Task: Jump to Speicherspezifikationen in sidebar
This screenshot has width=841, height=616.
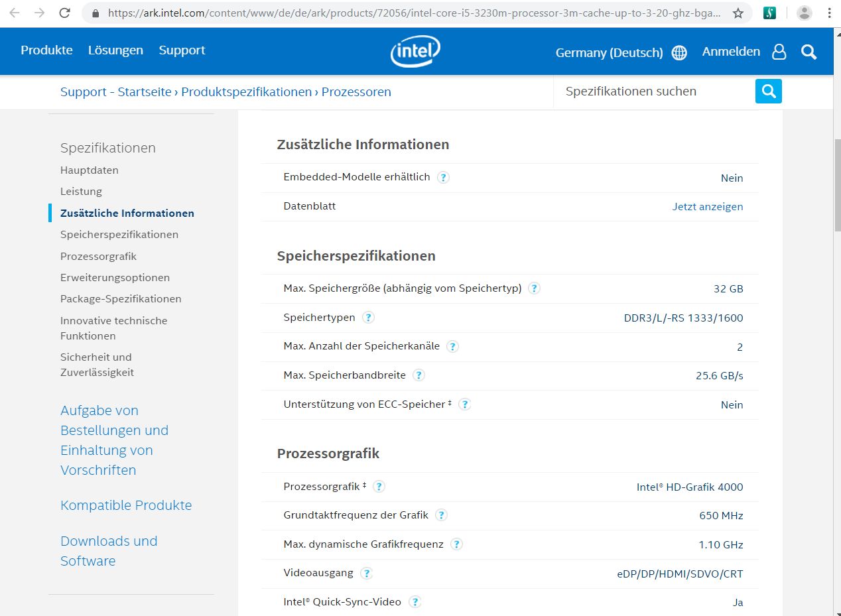Action: (119, 235)
